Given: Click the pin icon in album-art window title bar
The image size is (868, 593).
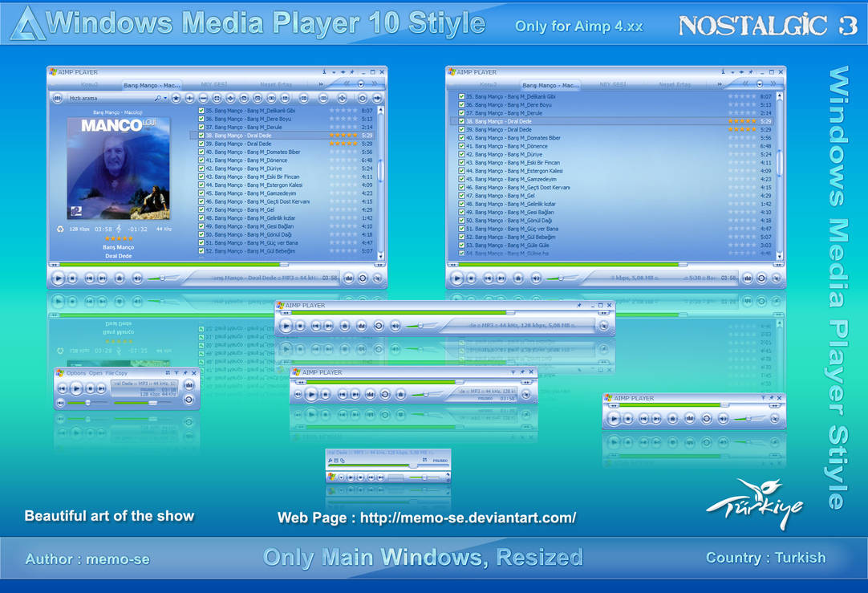Looking at the screenshot, I should click(352, 72).
